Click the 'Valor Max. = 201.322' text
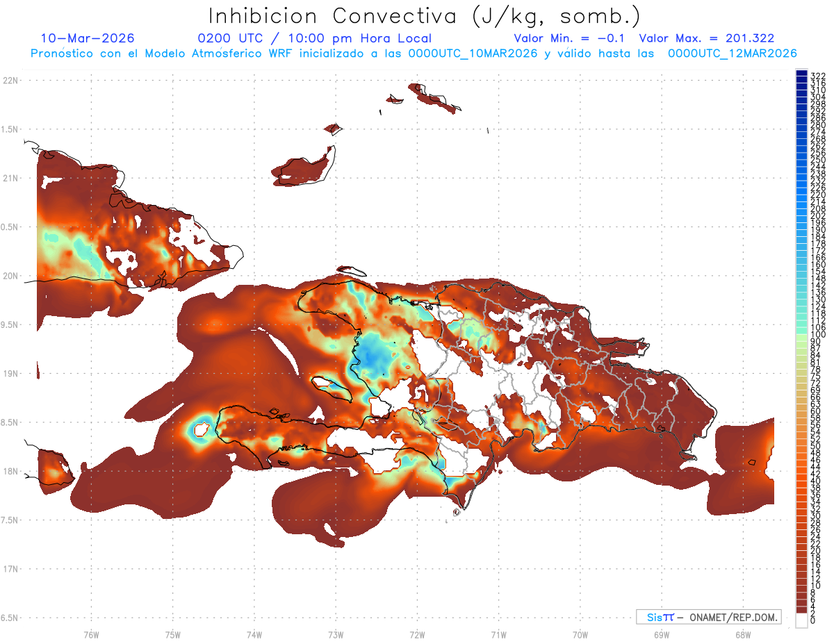The width and height of the screenshot is (834, 644). coord(707,38)
